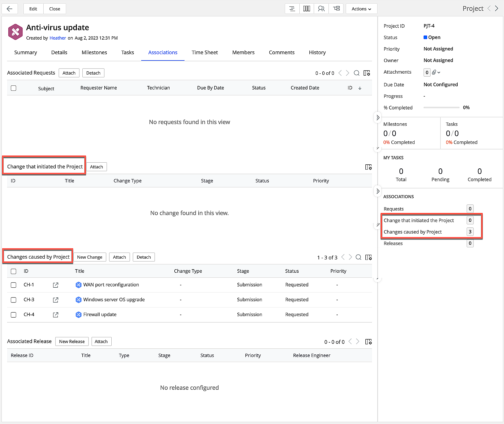
Task: Click the back arrow icon
Action: coord(10,9)
